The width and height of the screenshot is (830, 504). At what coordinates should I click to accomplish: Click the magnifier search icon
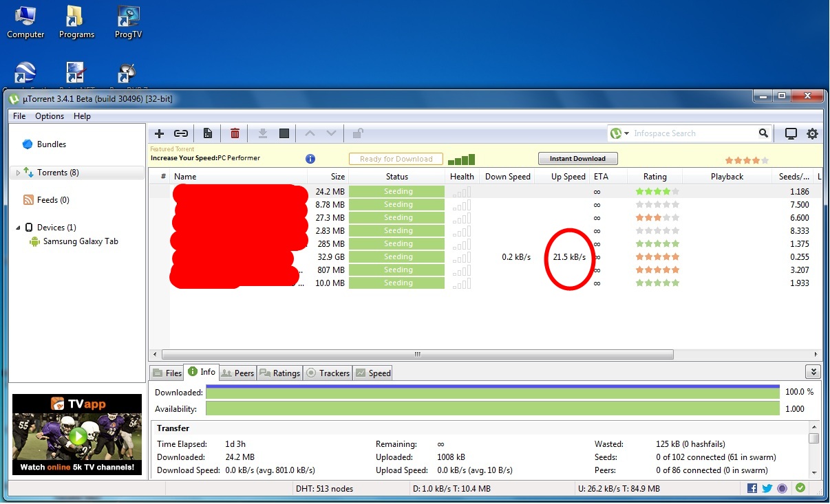tap(763, 133)
